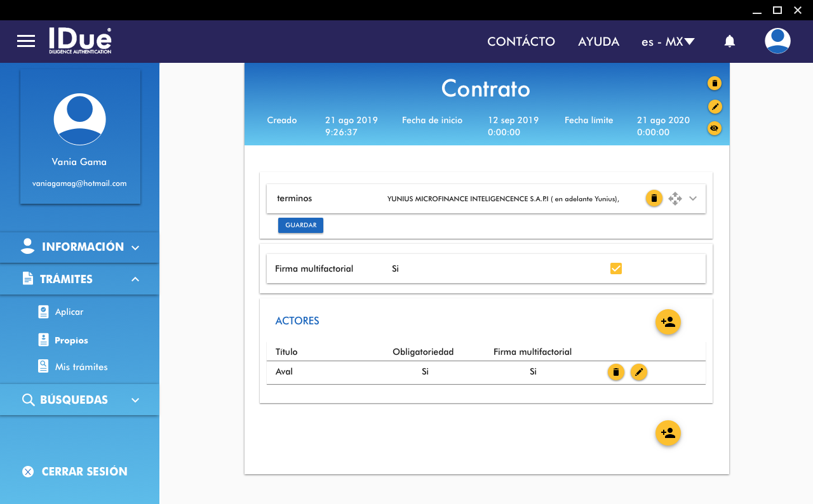Edit the contract with header pencil icon
The width and height of the screenshot is (813, 504).
coord(715,106)
